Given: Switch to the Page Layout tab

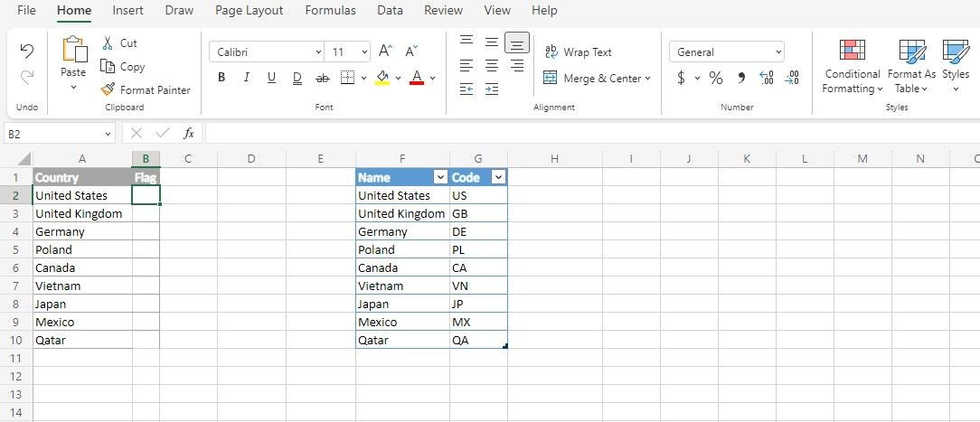Looking at the screenshot, I should click(249, 11).
